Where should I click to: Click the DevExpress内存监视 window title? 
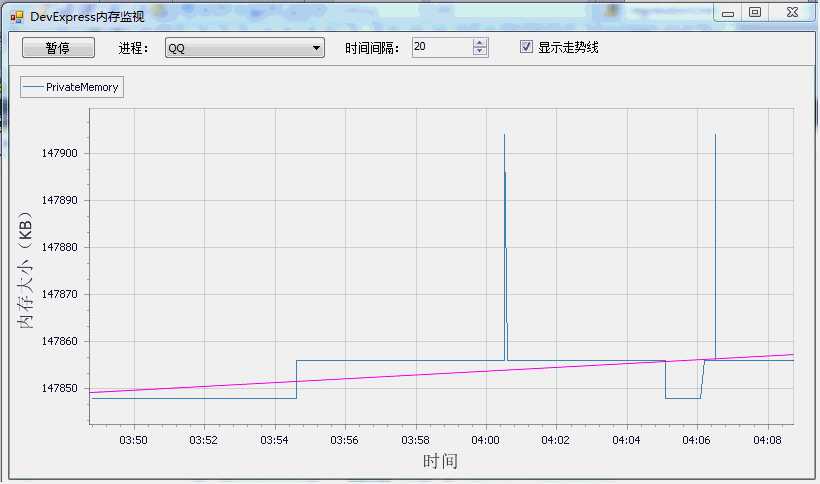87,17
